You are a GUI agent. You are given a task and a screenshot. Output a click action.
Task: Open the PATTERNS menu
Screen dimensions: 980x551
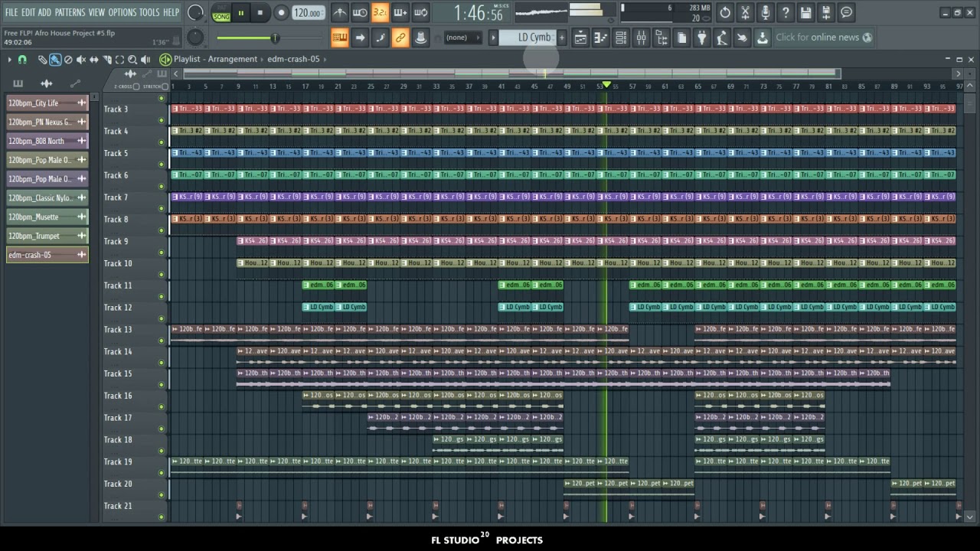70,12
